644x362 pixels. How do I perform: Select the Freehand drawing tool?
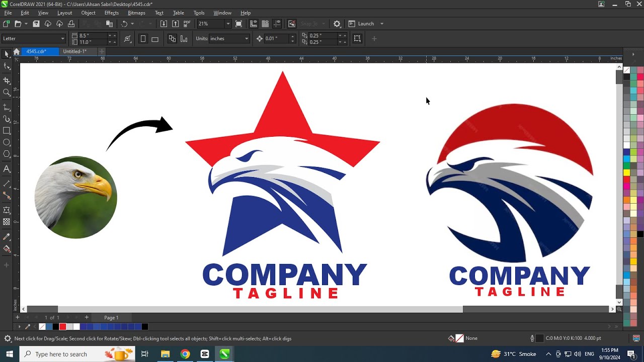click(x=7, y=107)
